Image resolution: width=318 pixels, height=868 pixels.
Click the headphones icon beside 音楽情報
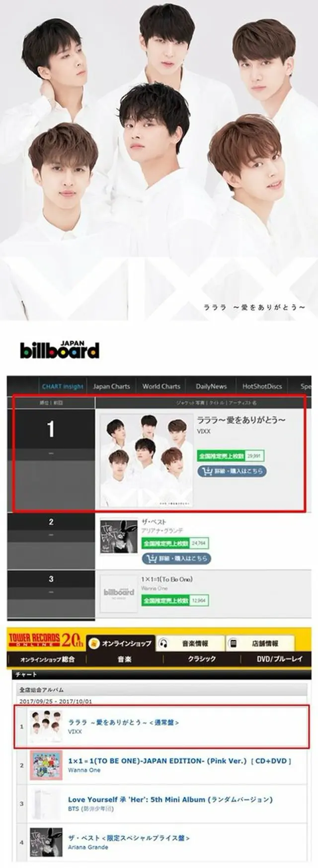[163, 644]
